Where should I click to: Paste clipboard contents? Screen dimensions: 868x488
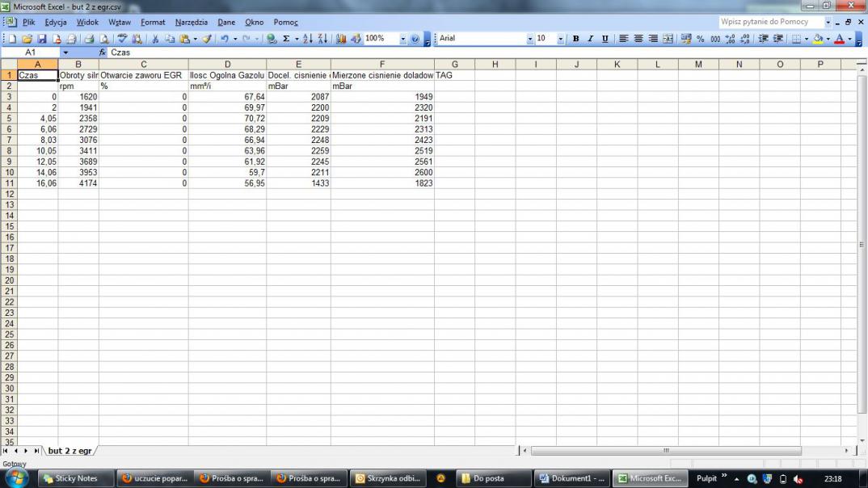click(185, 39)
